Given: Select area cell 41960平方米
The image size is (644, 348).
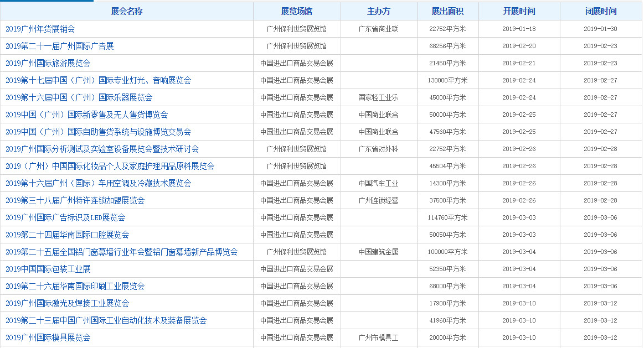Looking at the screenshot, I should point(447,320).
